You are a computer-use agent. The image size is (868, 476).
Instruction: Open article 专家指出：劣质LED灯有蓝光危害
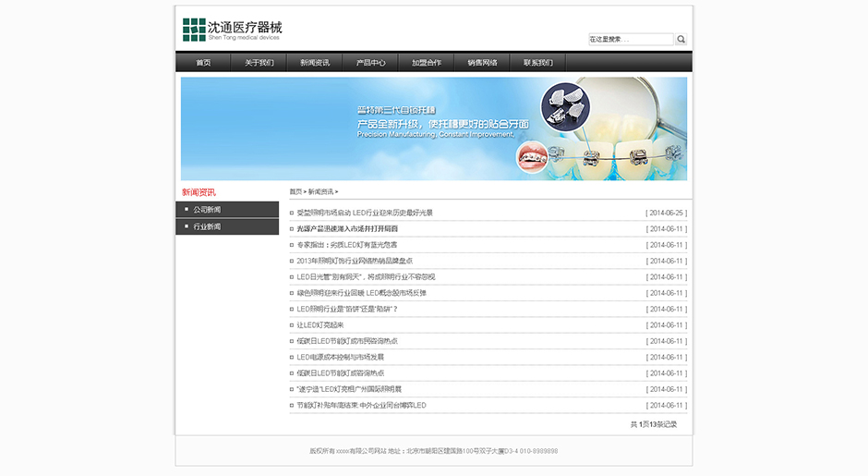tap(346, 245)
